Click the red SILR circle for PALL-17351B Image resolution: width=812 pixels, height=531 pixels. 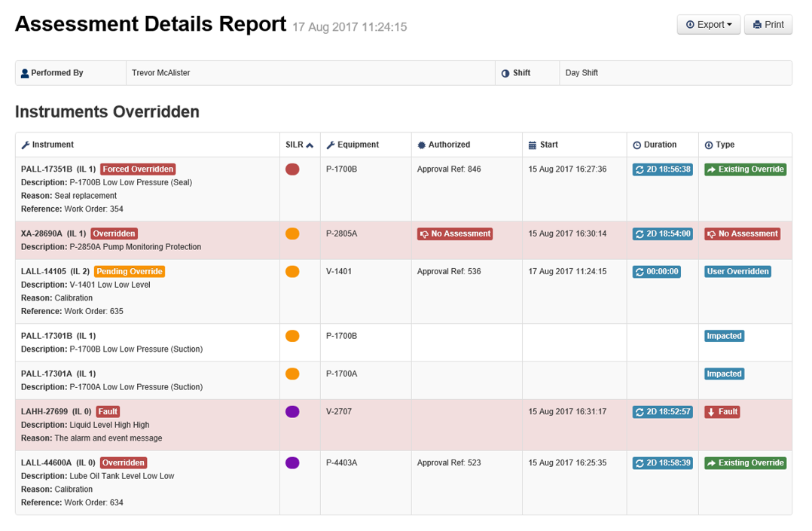pos(292,169)
